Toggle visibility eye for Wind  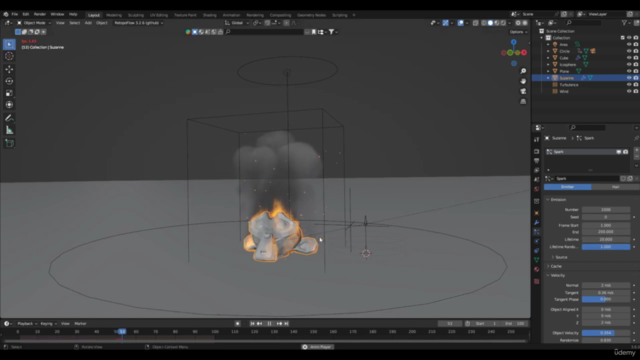629,91
